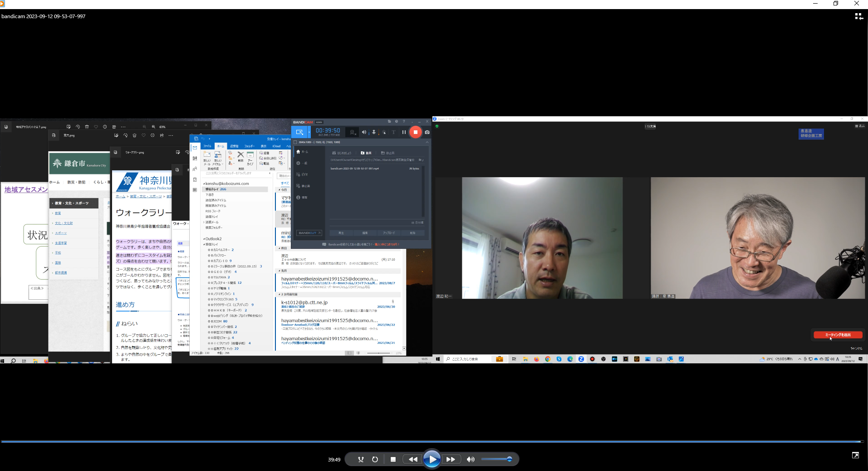This screenshot has height=471, width=868.
Task: Toggle Bandicam microphone icon
Action: point(374,132)
